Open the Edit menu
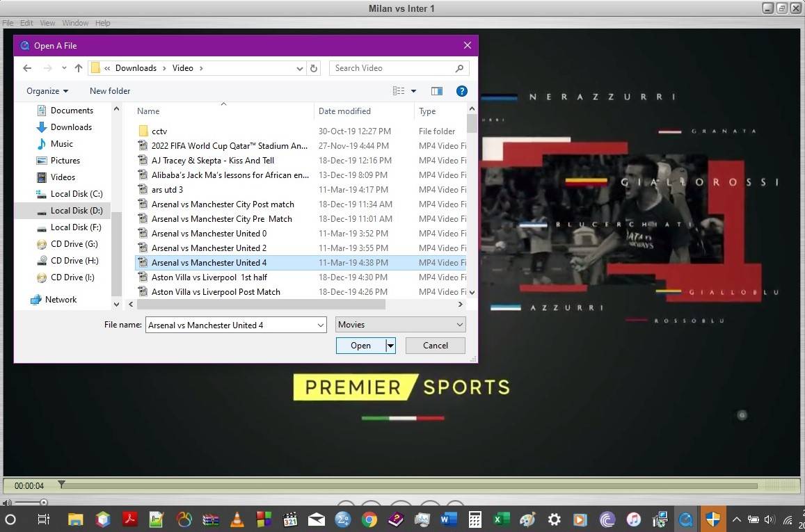The image size is (805, 532). [26, 23]
